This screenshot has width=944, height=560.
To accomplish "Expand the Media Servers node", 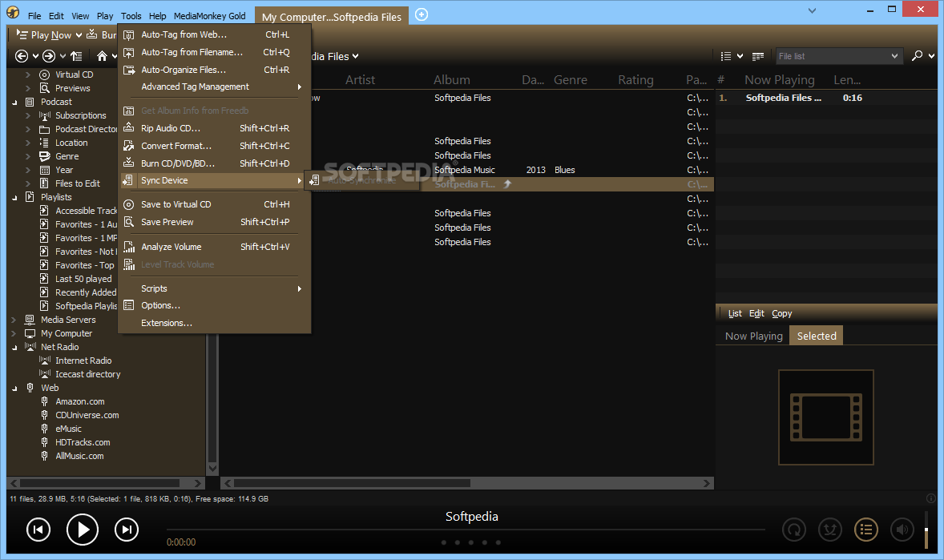I will click(14, 320).
